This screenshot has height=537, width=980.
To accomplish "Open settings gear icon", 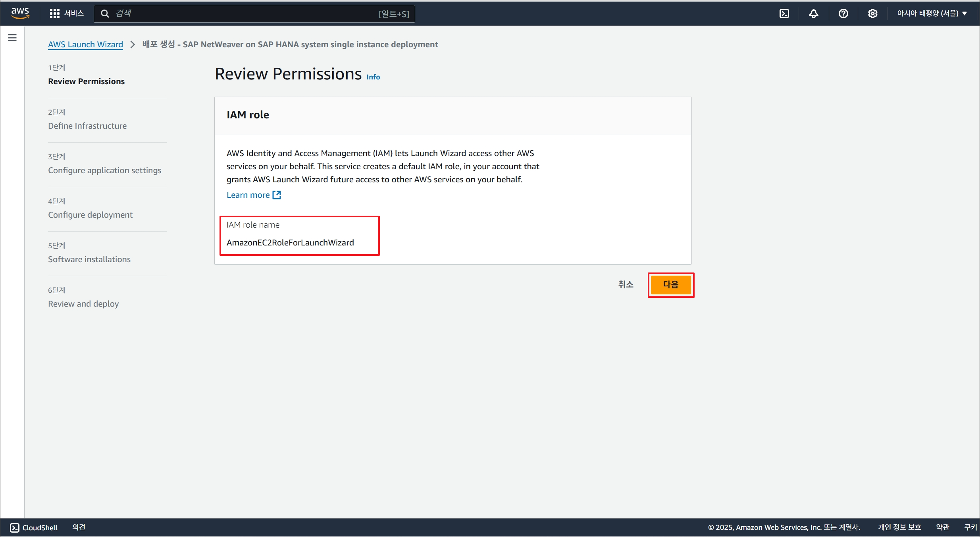I will point(872,14).
